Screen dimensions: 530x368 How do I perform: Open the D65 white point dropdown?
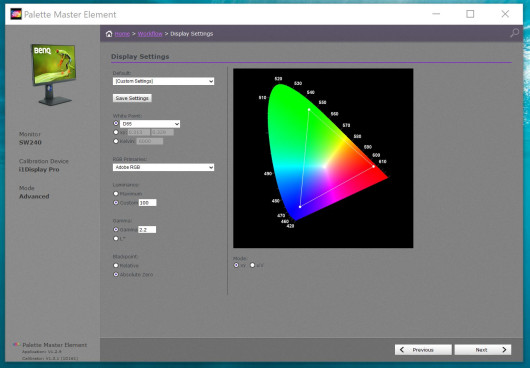(150, 124)
